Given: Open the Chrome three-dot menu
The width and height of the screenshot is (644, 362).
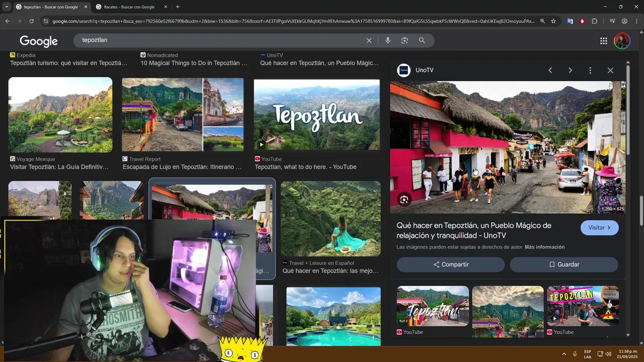Looking at the screenshot, I should pyautogui.click(x=636, y=21).
